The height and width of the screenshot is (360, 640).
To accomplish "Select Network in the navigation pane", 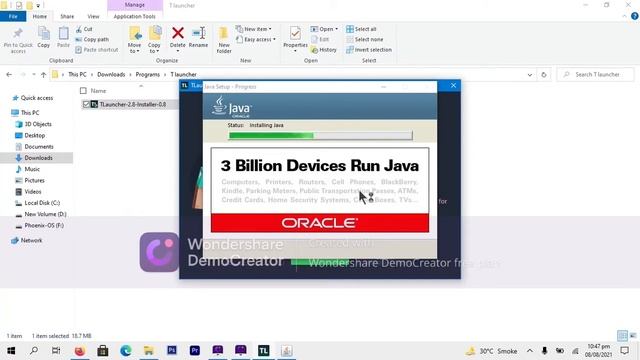I will click(x=31, y=240).
